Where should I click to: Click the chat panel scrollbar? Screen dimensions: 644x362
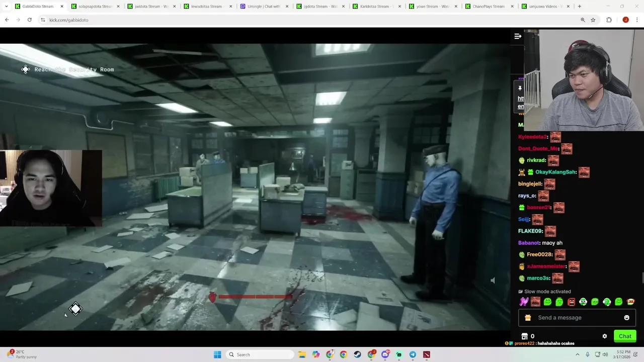pyautogui.click(x=642, y=278)
